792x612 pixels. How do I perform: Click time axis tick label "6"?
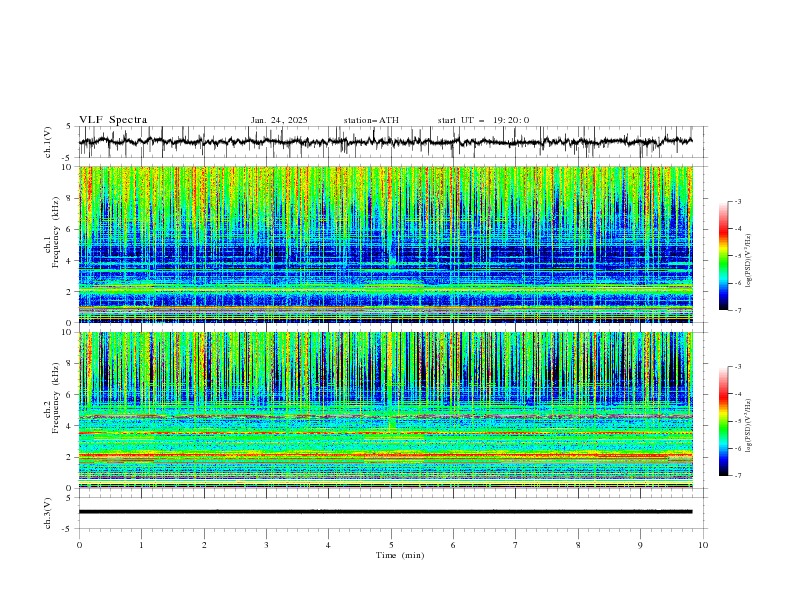[453, 545]
